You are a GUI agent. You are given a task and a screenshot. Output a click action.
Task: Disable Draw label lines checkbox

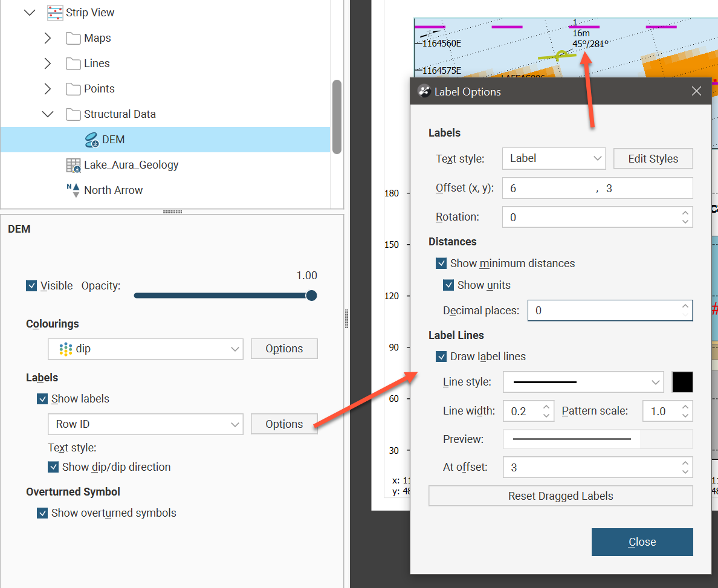pos(442,357)
